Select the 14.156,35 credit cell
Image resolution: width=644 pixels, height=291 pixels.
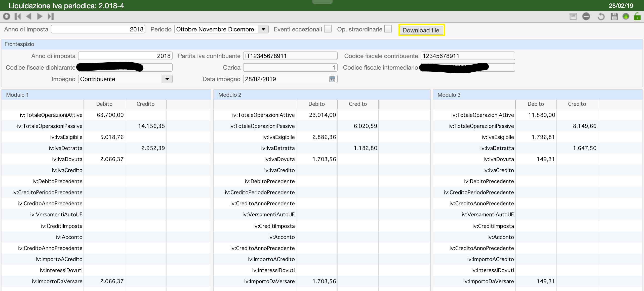point(146,126)
